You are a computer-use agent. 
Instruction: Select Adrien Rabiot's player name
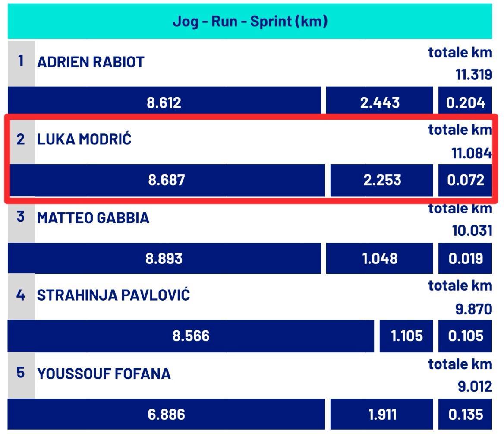click(x=91, y=62)
